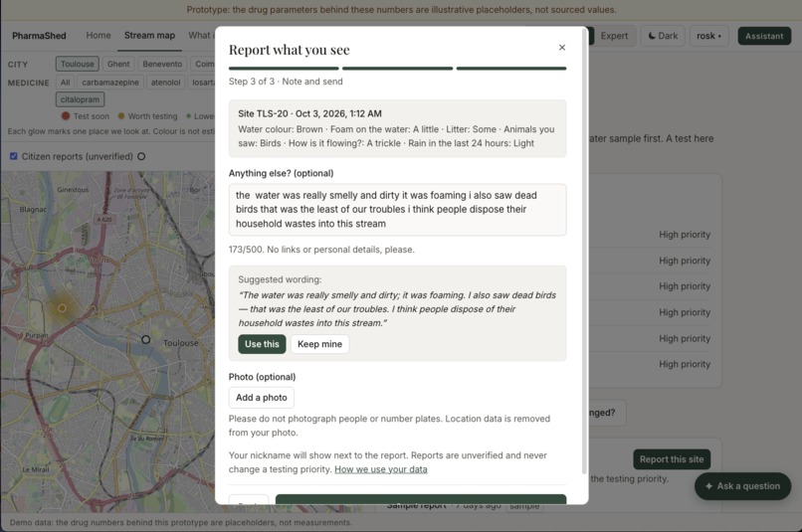Select the Toulouse city filter chip
Screen dimensions: 802x532
point(78,64)
